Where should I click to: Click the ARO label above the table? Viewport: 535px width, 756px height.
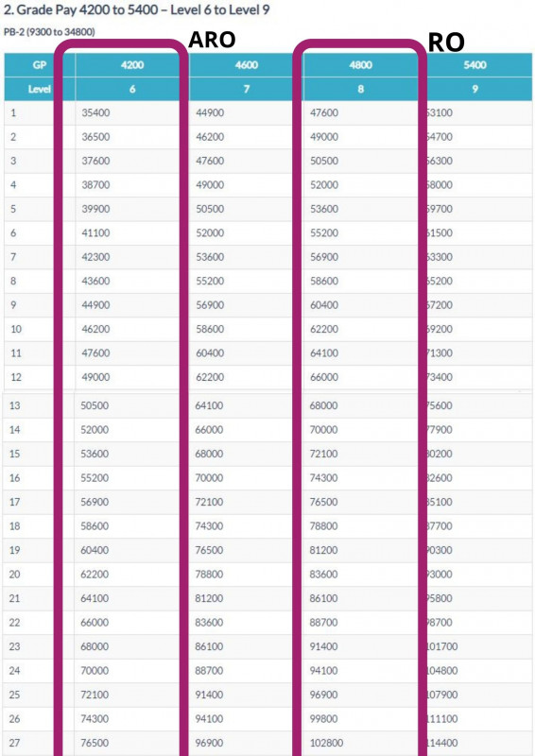click(x=212, y=40)
